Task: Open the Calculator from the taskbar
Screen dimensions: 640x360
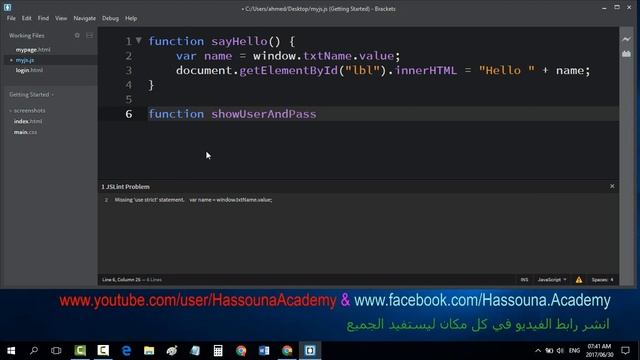Action: click(218, 351)
